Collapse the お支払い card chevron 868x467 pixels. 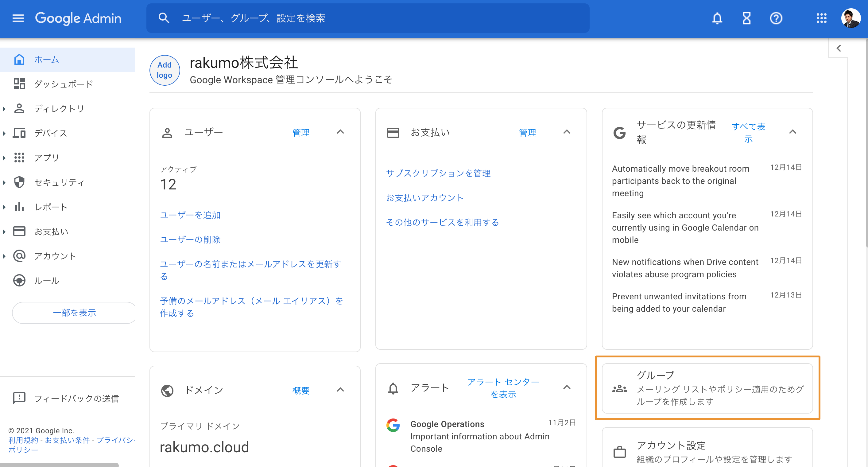[x=567, y=132]
